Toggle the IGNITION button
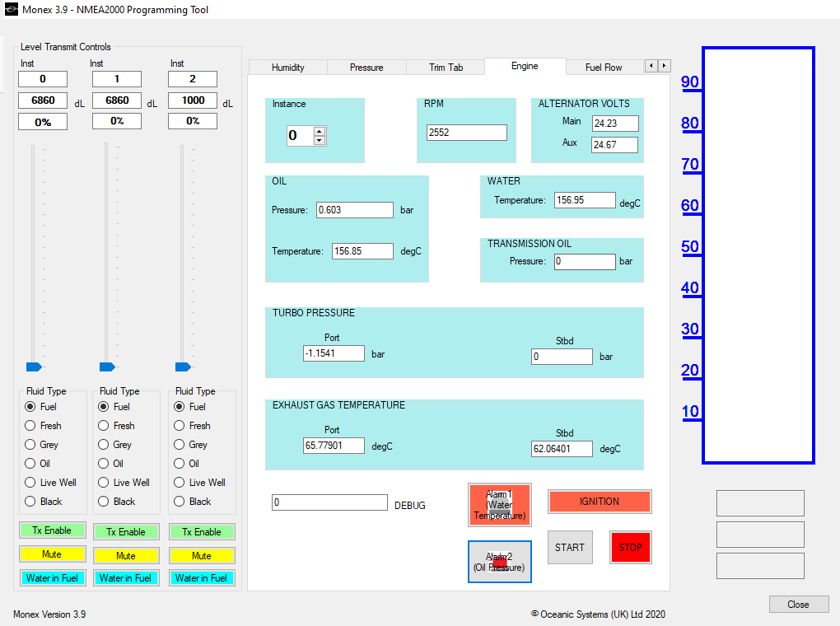The height and width of the screenshot is (626, 840). tap(600, 502)
